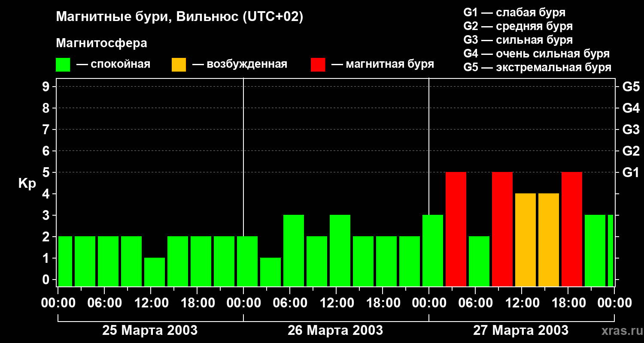This screenshot has height=343, width=644.
Task: Click the yellow 15:00–18:00 bar on 27 Марта
Action: point(549,240)
